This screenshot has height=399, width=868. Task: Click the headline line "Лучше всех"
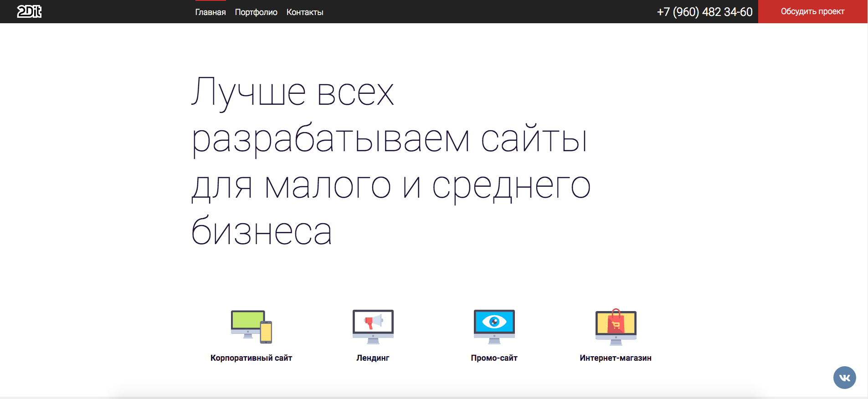(293, 92)
